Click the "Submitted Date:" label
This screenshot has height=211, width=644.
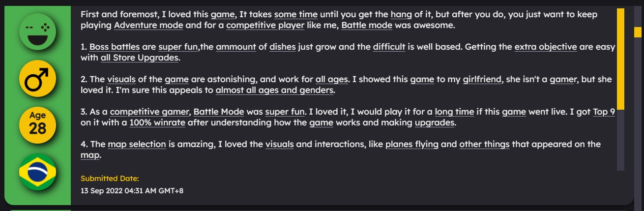coord(110,179)
